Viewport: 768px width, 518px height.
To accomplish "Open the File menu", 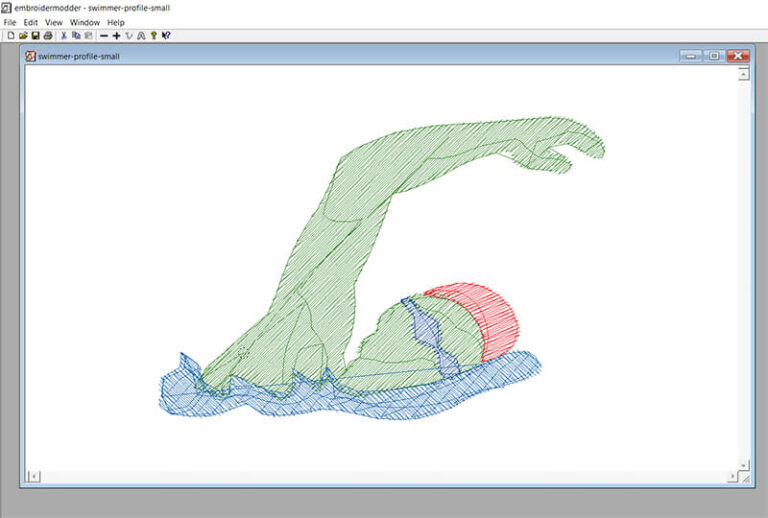I will 10,23.
